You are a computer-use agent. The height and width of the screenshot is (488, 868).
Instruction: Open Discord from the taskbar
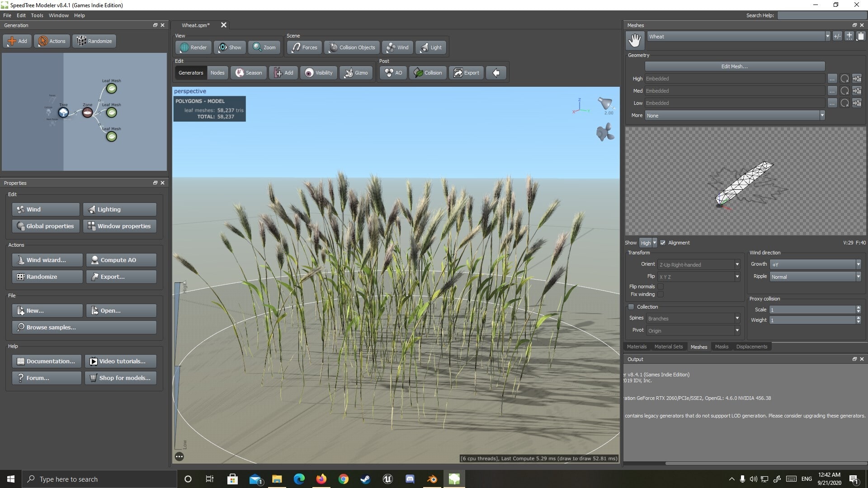(x=410, y=479)
